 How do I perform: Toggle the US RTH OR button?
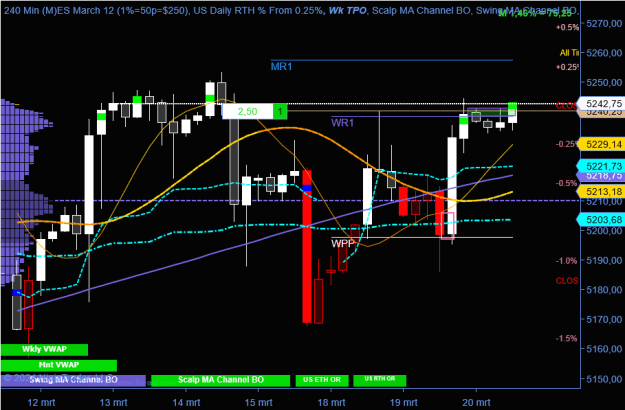click(x=380, y=380)
